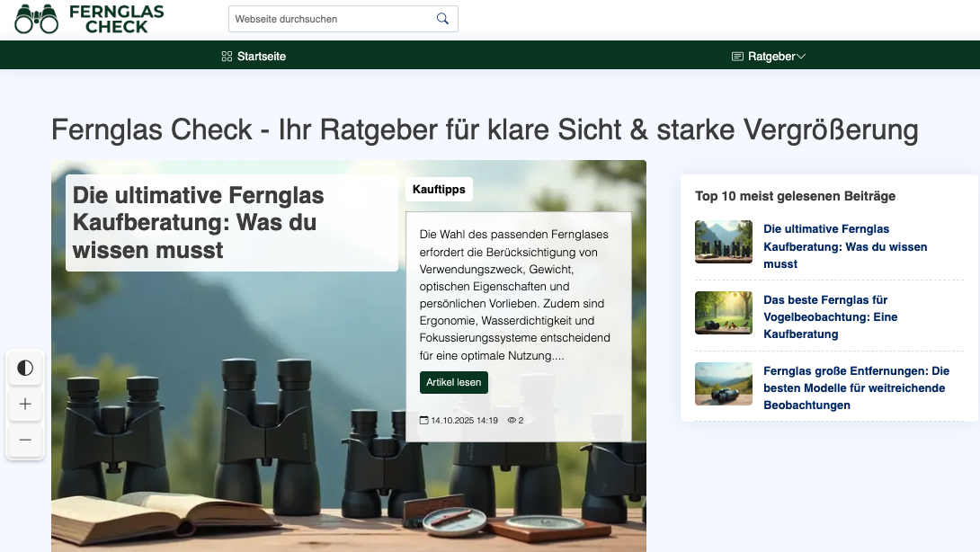This screenshot has width=980, height=552.
Task: Click the calendar icon next to the date
Action: pos(423,419)
